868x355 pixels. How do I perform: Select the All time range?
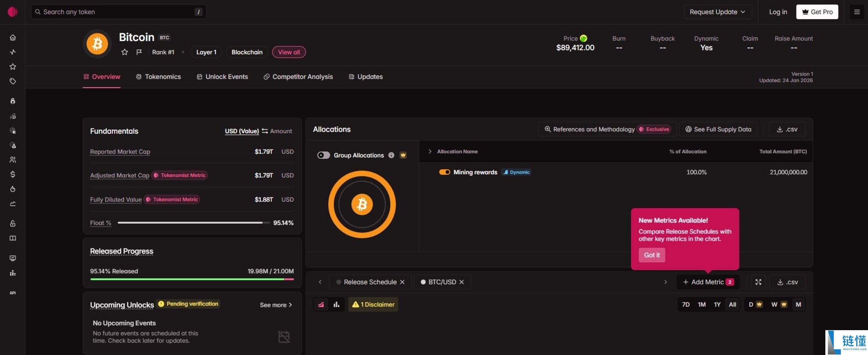point(733,305)
